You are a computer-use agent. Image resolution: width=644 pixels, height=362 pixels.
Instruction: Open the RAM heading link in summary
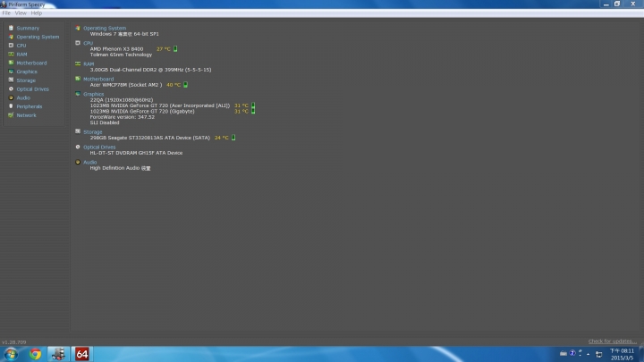tap(89, 64)
